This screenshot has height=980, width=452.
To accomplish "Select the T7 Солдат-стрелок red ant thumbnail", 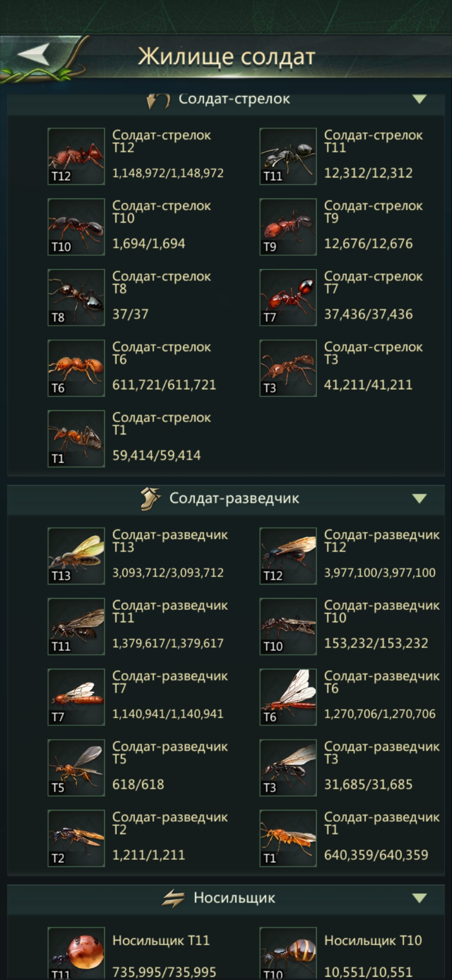I will 288,297.
